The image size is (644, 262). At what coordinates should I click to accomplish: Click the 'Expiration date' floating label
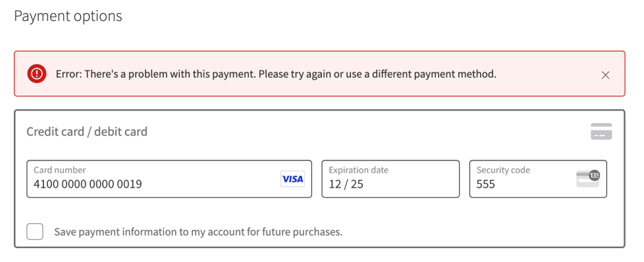point(359,170)
